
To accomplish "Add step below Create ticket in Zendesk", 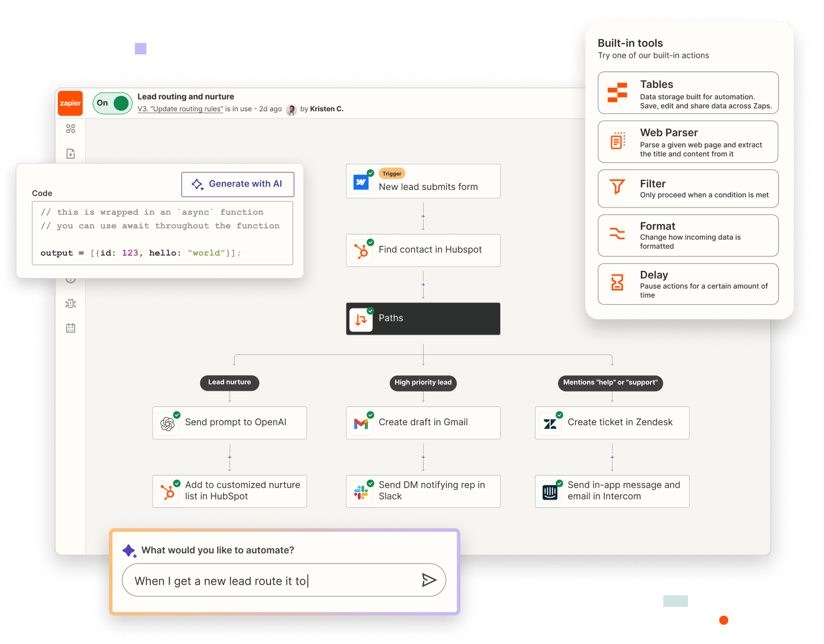I will pyautogui.click(x=612, y=457).
